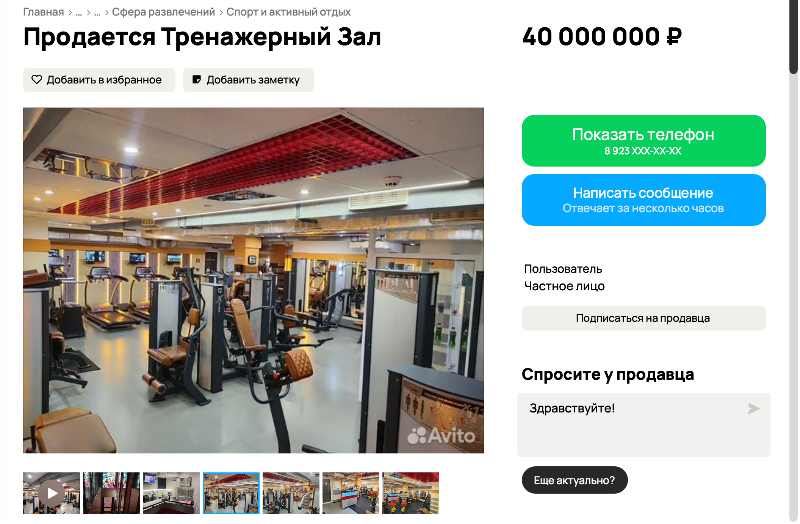The width and height of the screenshot is (800, 524).
Task: Open Сфера развлечений breadcrumb
Action: coord(163,12)
